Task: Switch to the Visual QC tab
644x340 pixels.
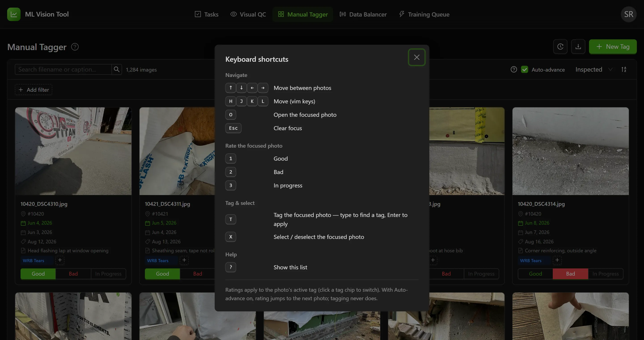Action: point(248,14)
